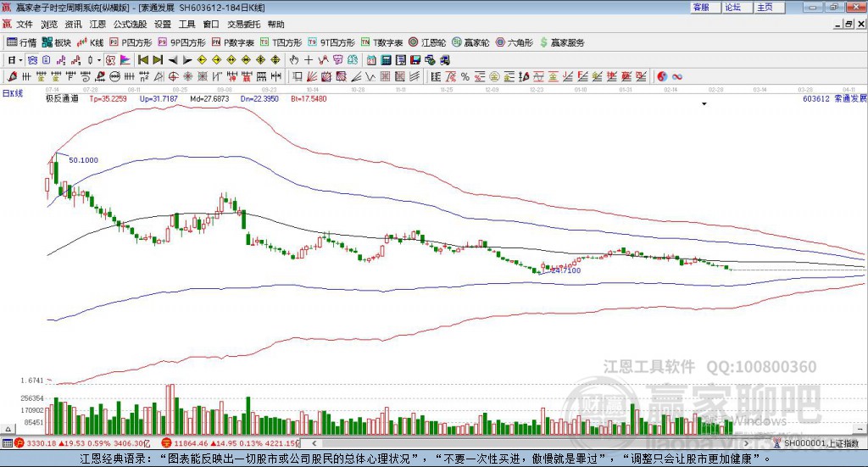Click the SH000001 上证指数 status entry
The height and width of the screenshot is (467, 868).
[817, 443]
